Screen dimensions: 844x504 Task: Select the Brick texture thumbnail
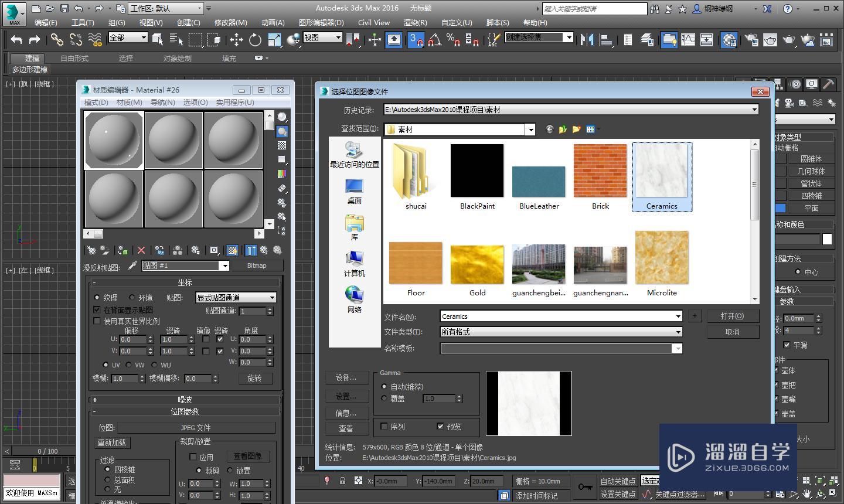600,176
